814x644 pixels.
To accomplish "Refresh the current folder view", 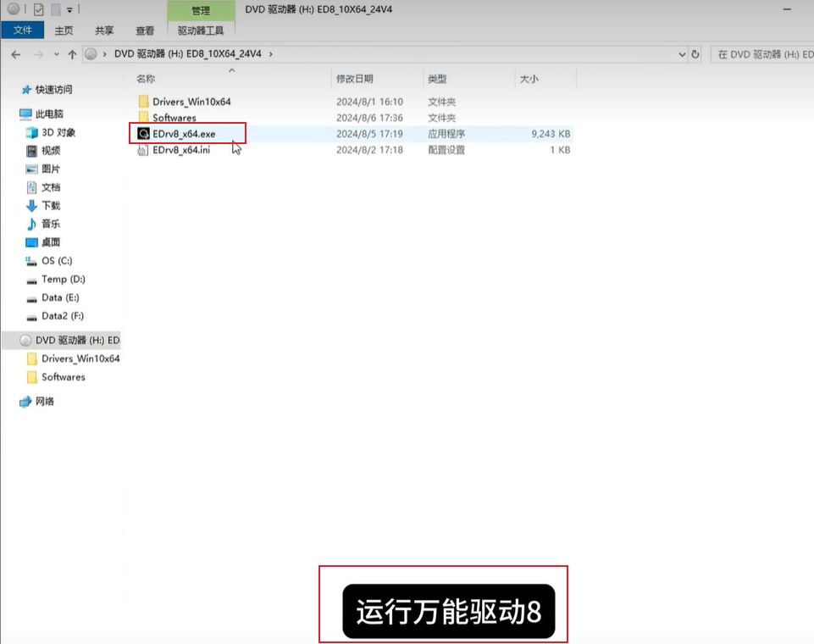I will tap(695, 54).
